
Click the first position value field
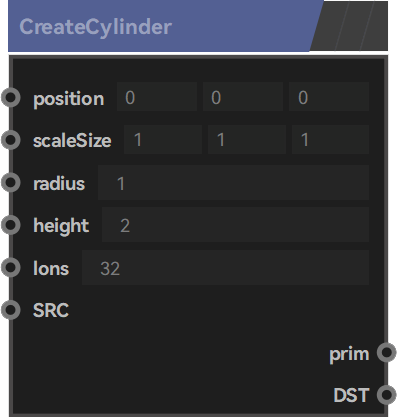[x=157, y=97]
